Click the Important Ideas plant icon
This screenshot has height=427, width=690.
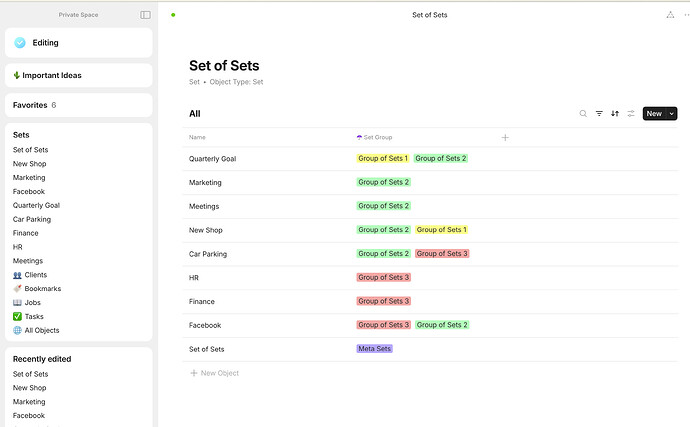pos(16,75)
